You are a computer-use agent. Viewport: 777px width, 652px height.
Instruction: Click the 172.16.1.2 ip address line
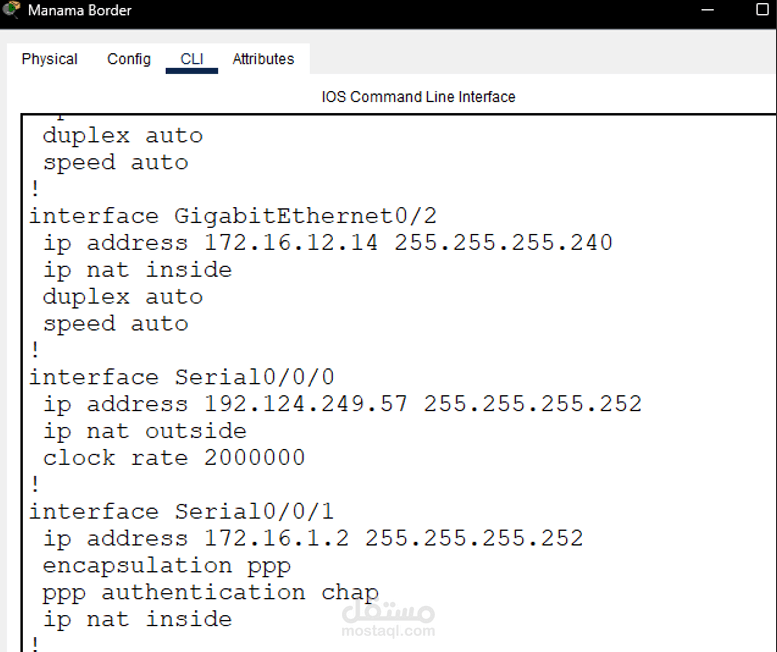[313, 539]
